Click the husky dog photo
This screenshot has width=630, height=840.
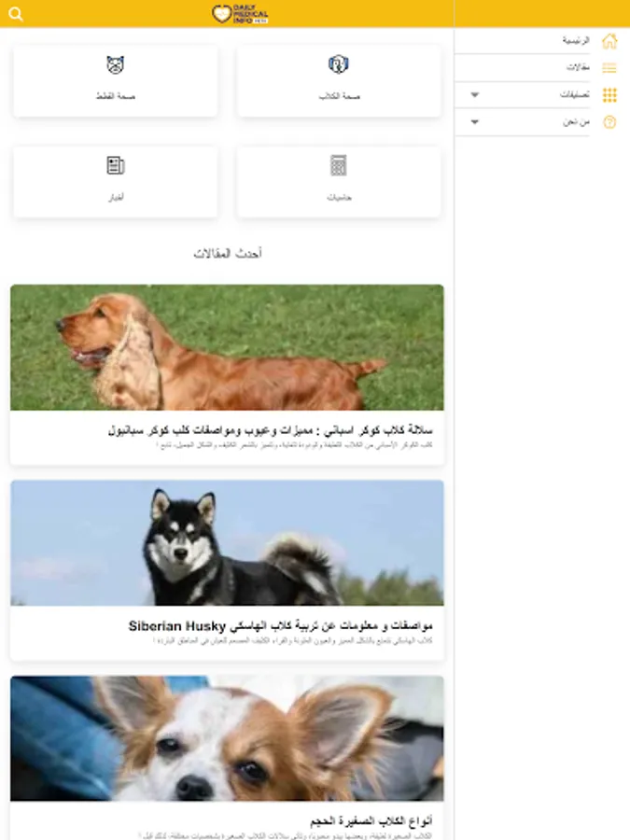point(227,543)
